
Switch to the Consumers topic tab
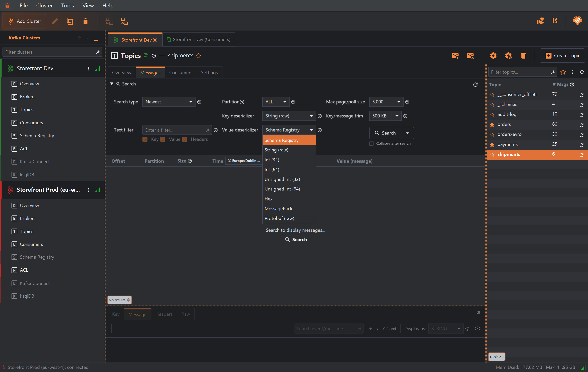(181, 72)
